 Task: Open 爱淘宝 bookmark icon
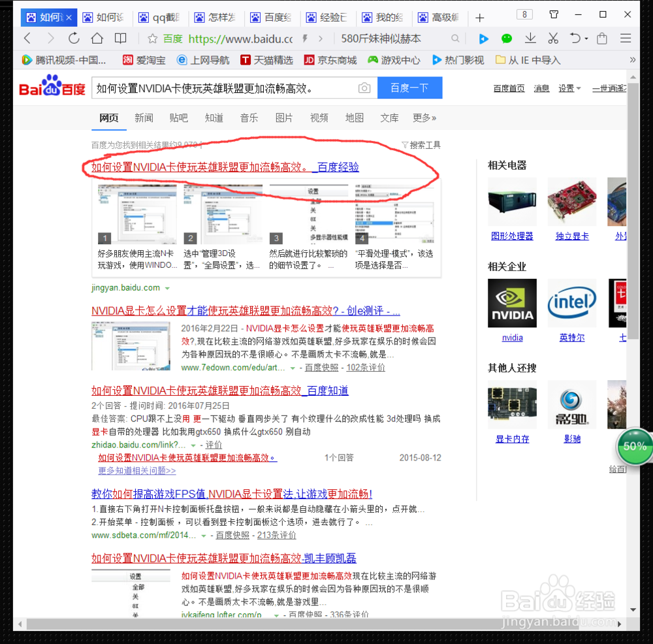128,60
